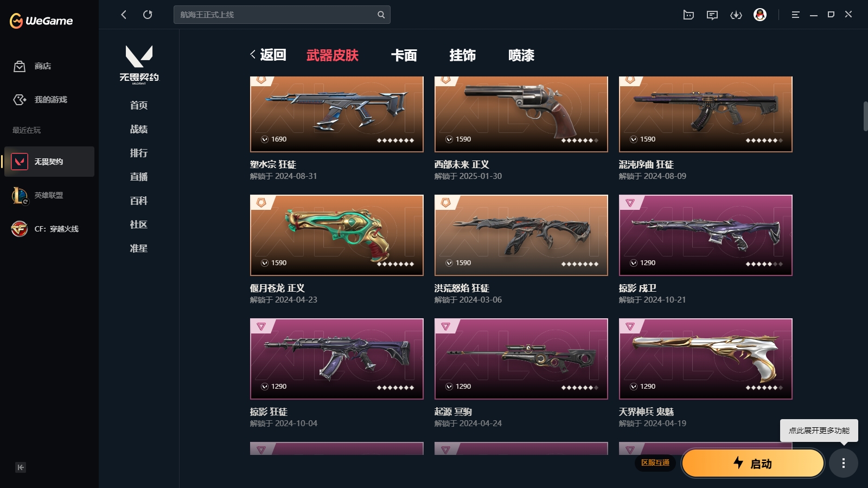Screen dimensions: 868x488
Task: Click the back navigation arrow in top bar
Action: 124,15
